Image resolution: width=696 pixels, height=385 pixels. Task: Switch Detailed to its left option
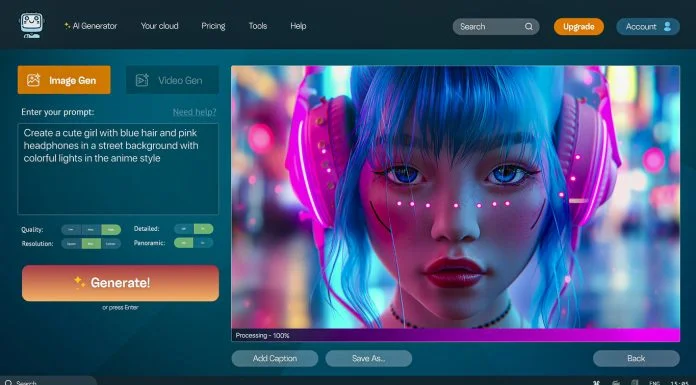coord(184,229)
